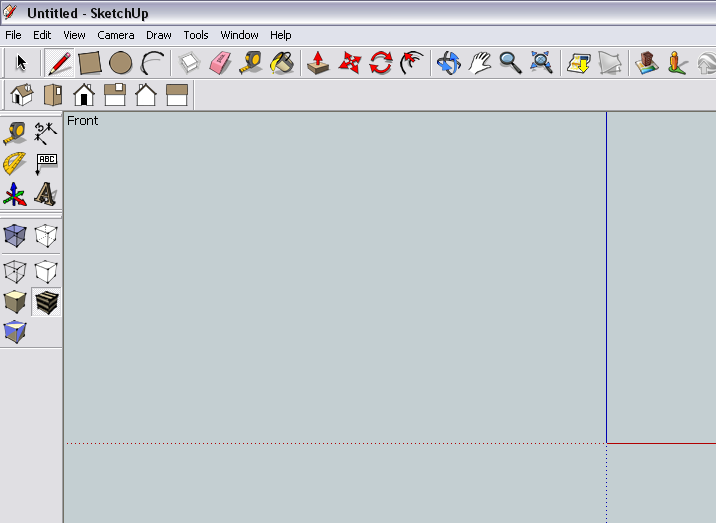Enable Monochrome face style

point(15,332)
